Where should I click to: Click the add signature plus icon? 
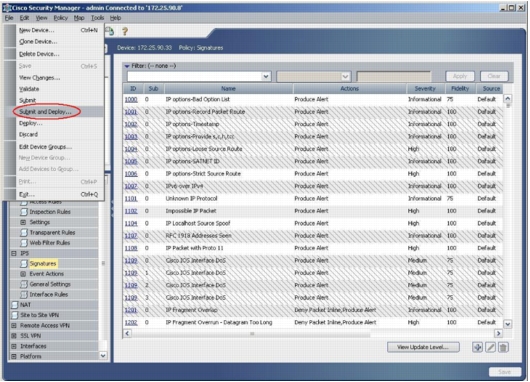tap(477, 347)
